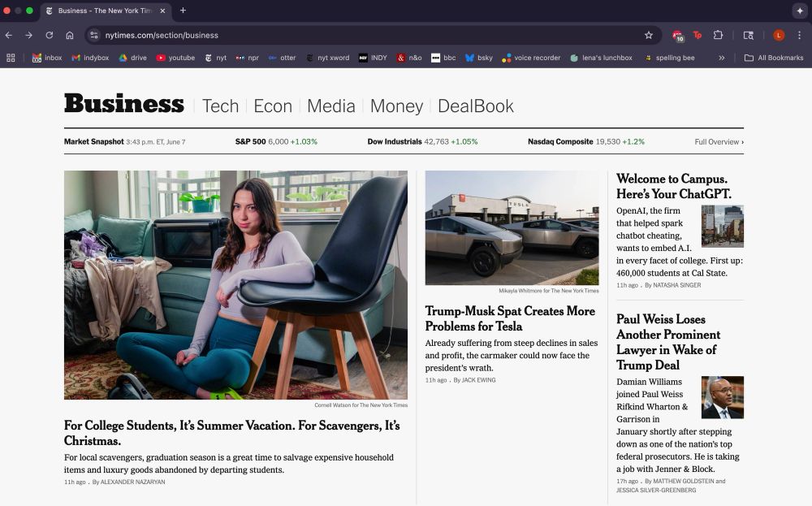The height and width of the screenshot is (506, 812).
Task: Open the red Tp extension
Action: click(698, 35)
